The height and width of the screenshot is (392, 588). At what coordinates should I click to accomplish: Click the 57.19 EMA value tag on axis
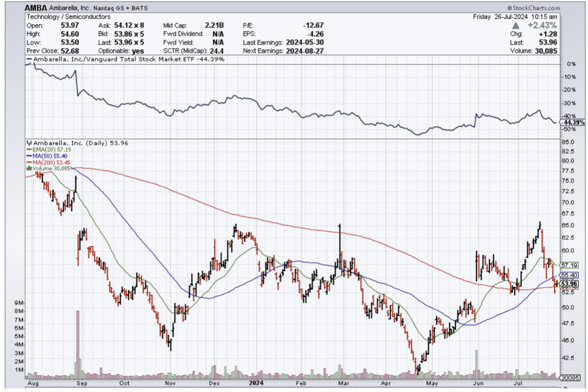coord(569,265)
